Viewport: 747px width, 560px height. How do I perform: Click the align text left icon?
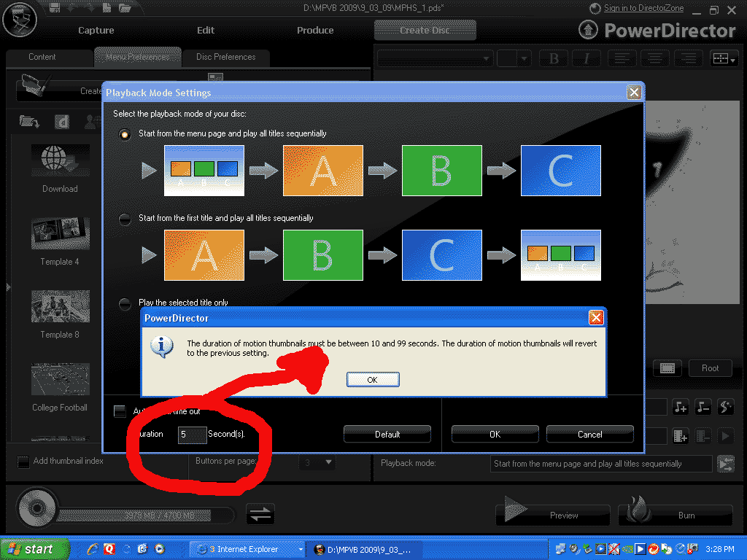pos(622,58)
